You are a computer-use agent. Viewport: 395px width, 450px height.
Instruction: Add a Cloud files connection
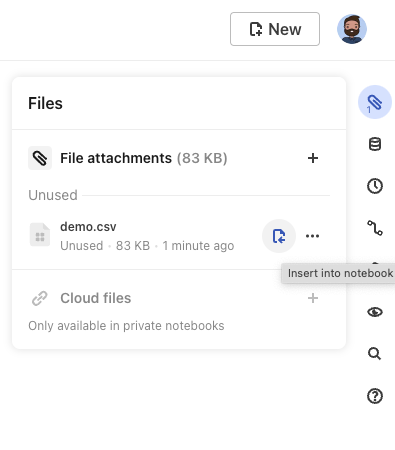[313, 298]
